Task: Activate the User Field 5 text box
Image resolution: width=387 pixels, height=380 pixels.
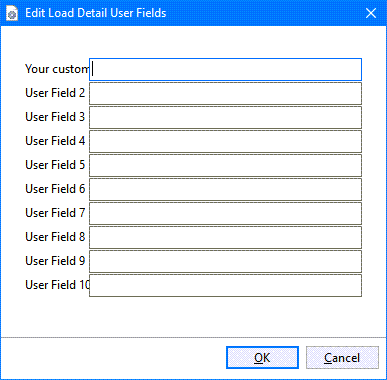Action: (x=225, y=166)
